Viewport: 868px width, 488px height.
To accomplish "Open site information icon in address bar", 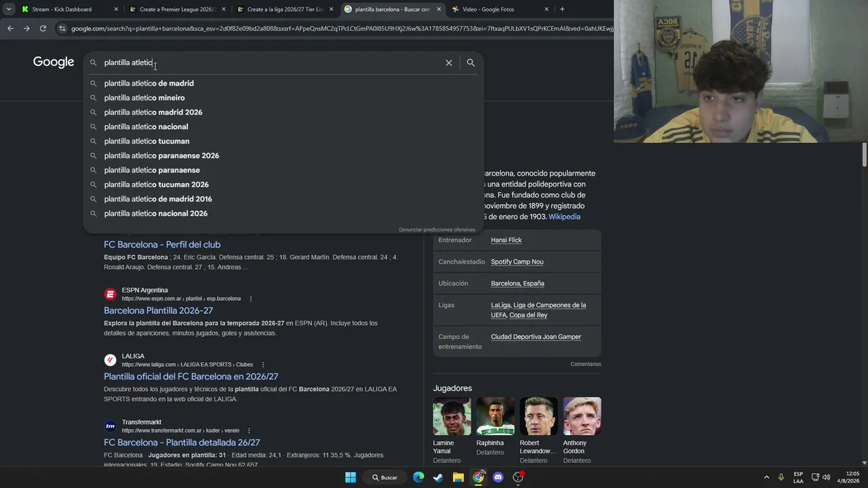I will click(62, 28).
